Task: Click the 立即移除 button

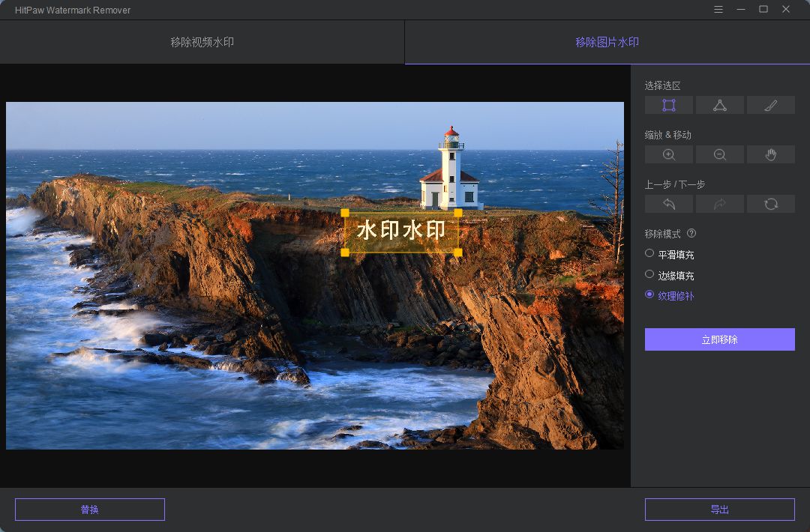Action: tap(719, 339)
